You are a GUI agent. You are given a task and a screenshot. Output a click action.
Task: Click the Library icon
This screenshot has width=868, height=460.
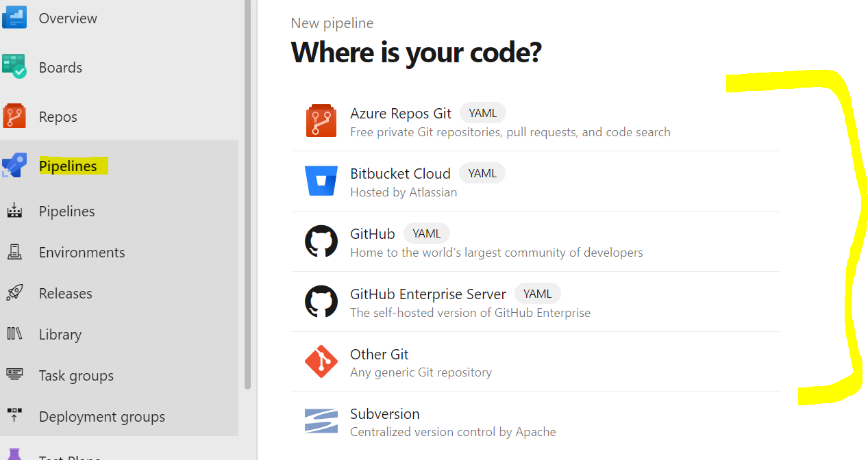14,334
